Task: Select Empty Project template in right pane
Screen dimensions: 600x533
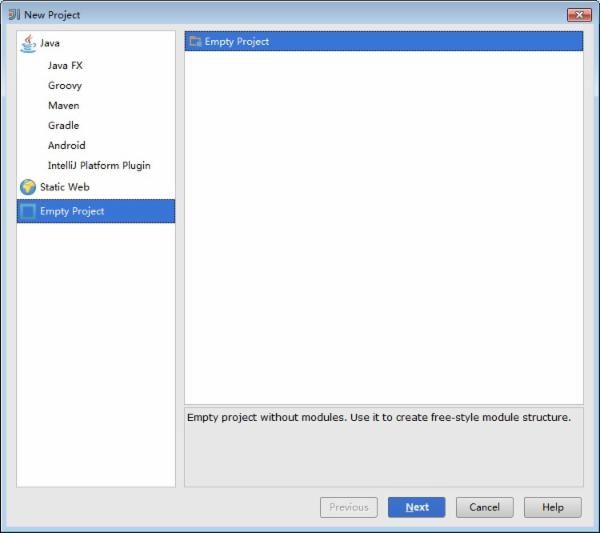Action: pyautogui.click(x=384, y=41)
